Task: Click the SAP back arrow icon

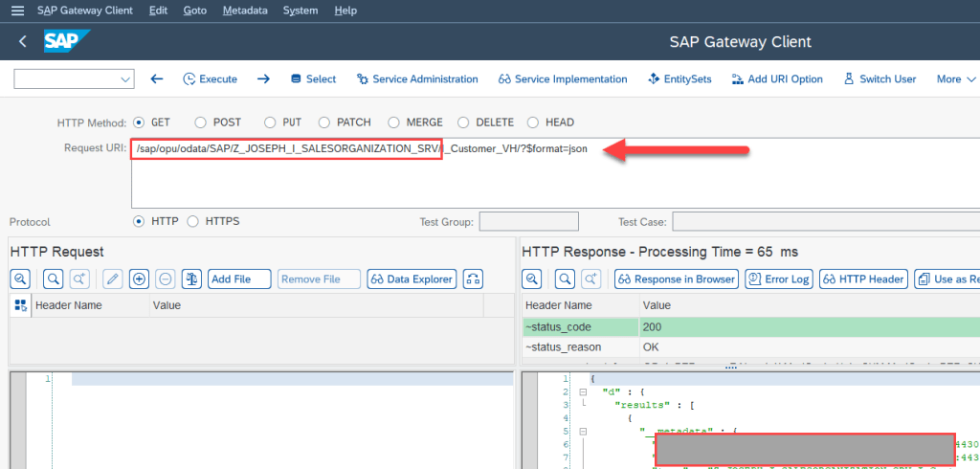Action: click(x=23, y=42)
